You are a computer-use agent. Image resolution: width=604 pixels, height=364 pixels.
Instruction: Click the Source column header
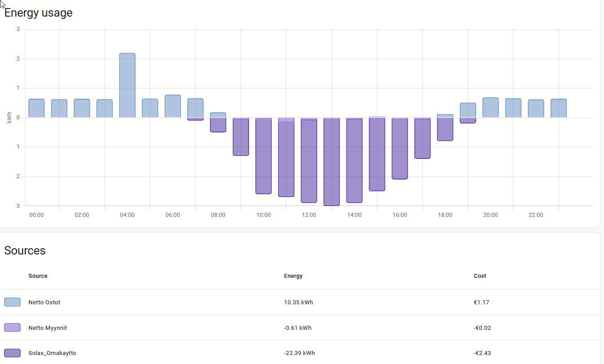pos(38,276)
